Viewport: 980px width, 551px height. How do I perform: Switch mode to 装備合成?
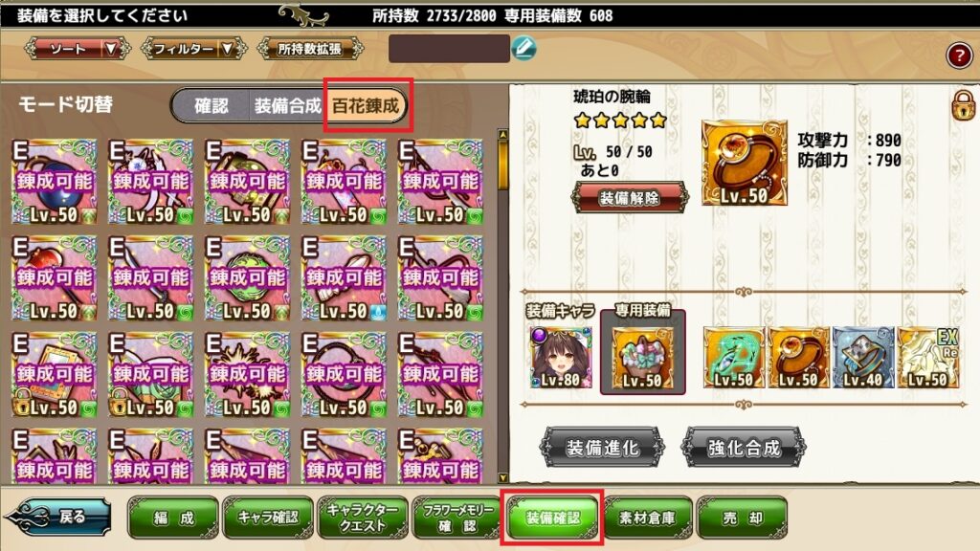[287, 105]
